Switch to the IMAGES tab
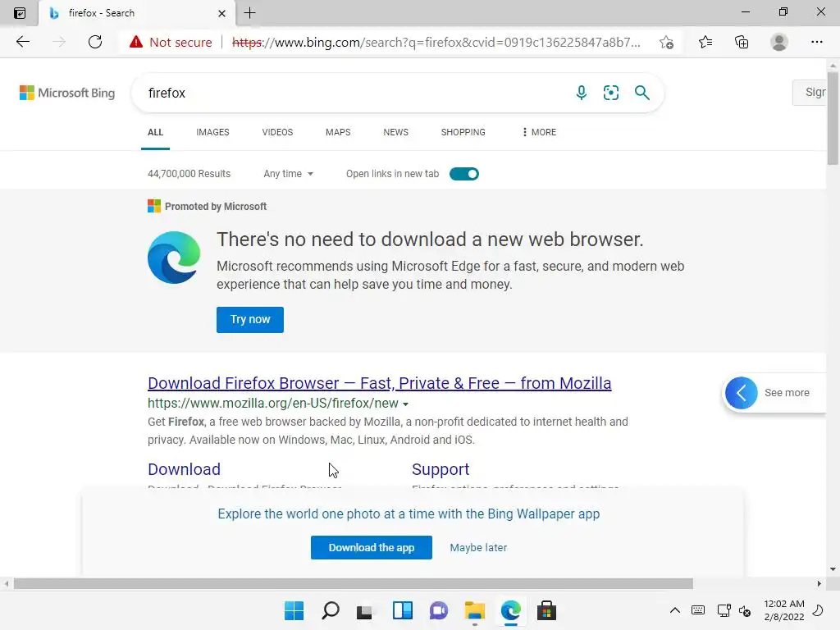 pos(212,132)
